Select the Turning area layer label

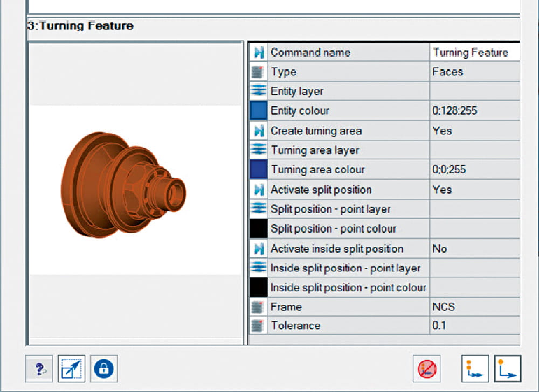pos(315,150)
